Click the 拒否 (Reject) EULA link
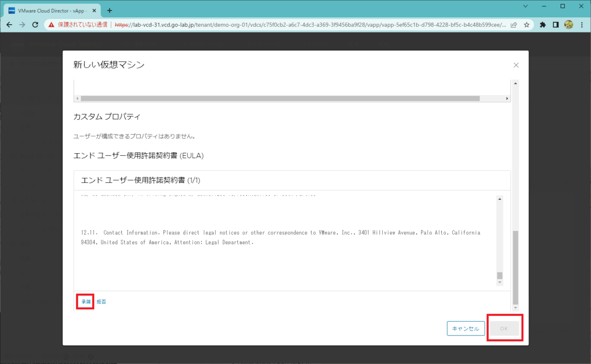 point(101,301)
